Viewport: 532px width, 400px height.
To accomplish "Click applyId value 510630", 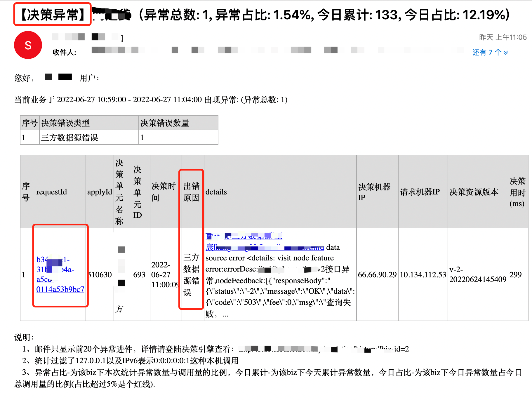I will pos(100,274).
